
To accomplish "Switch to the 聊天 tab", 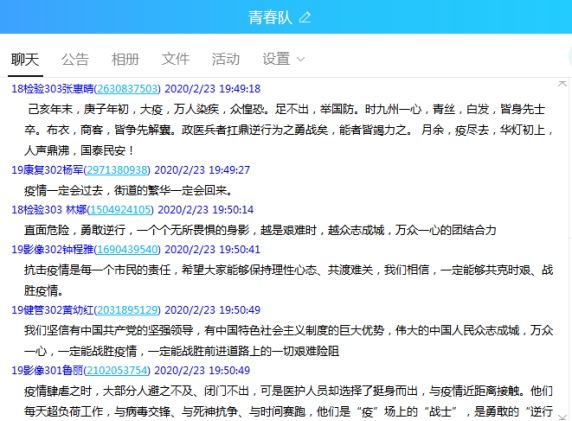I will [x=25, y=59].
